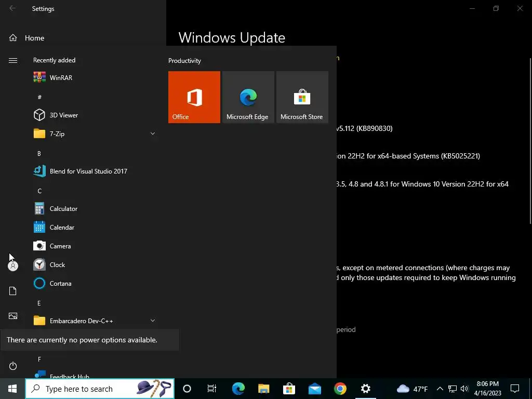
Task: Open Google Chrome from taskbar
Action: point(340,389)
